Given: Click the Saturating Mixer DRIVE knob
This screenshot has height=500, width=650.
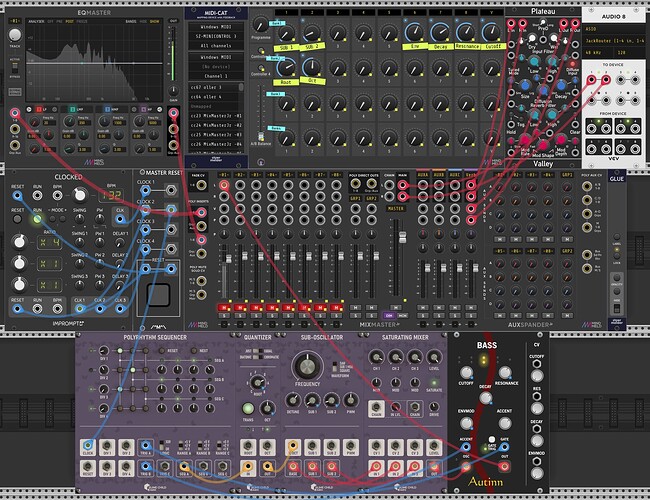Looking at the screenshot, I should click(434, 407).
